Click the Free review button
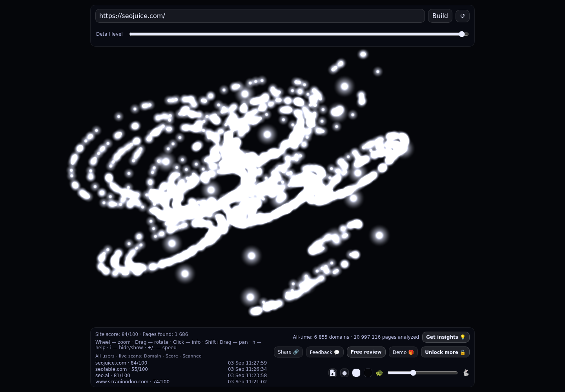 366,352
